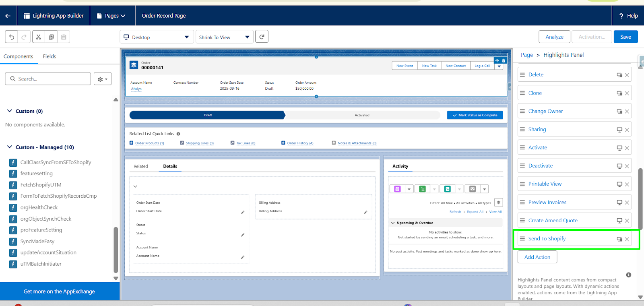Click the copy icon in toolbar
This screenshot has height=306, width=644.
pyautogui.click(x=51, y=37)
